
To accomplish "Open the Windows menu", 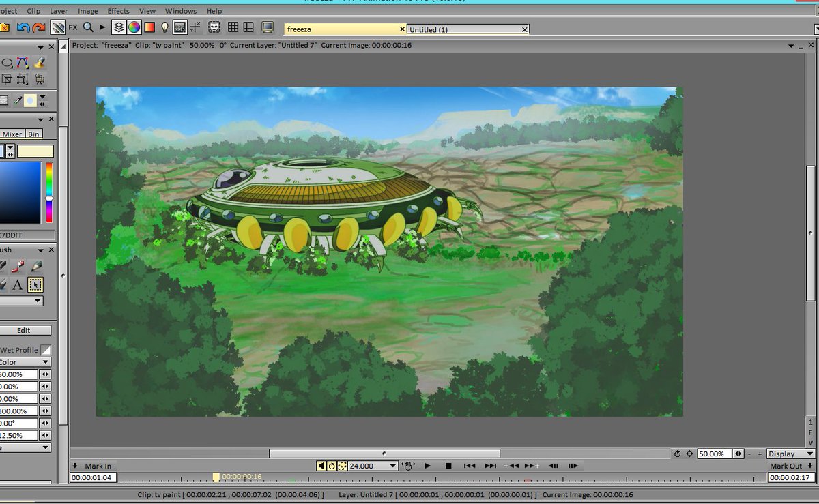I will (x=181, y=11).
